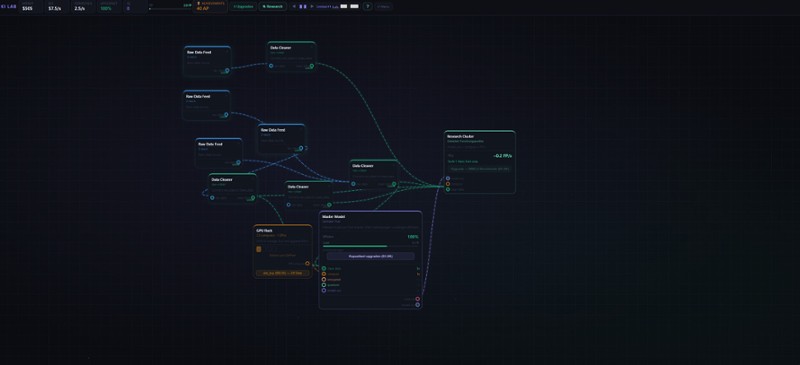The width and height of the screenshot is (800, 365).
Task: Open the Research panel
Action: coord(272,7)
